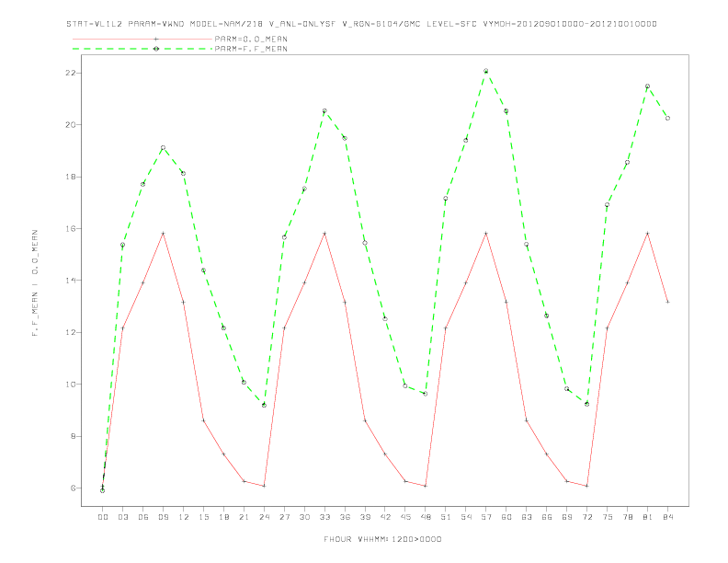Click the red solid legend line sample
Viewport: 728px width, 563px height.
coord(142,39)
